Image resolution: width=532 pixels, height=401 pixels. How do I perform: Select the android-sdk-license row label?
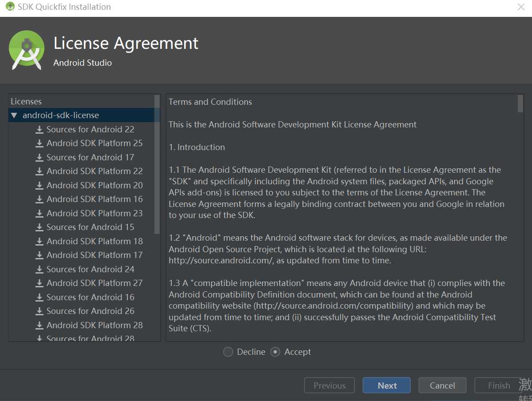[61, 115]
